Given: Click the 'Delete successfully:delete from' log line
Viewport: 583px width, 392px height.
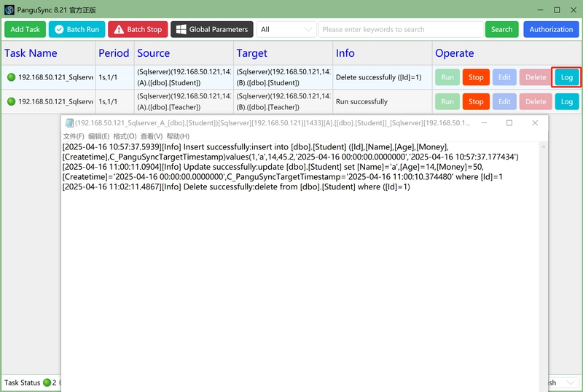Looking at the screenshot, I should tap(236, 187).
